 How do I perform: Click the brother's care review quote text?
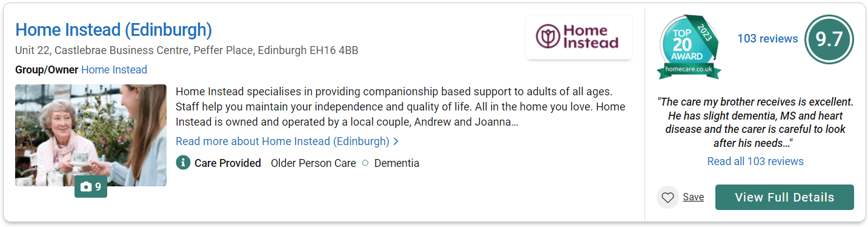click(x=755, y=123)
